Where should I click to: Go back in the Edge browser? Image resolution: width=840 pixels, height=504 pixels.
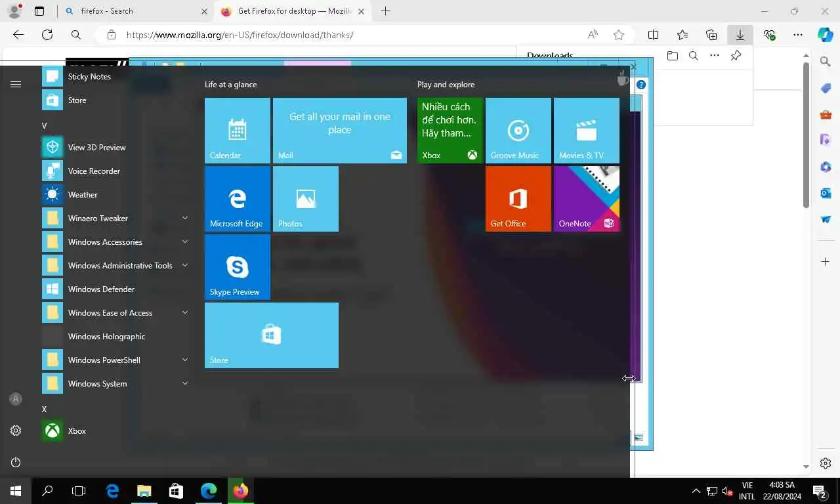pos(18,35)
